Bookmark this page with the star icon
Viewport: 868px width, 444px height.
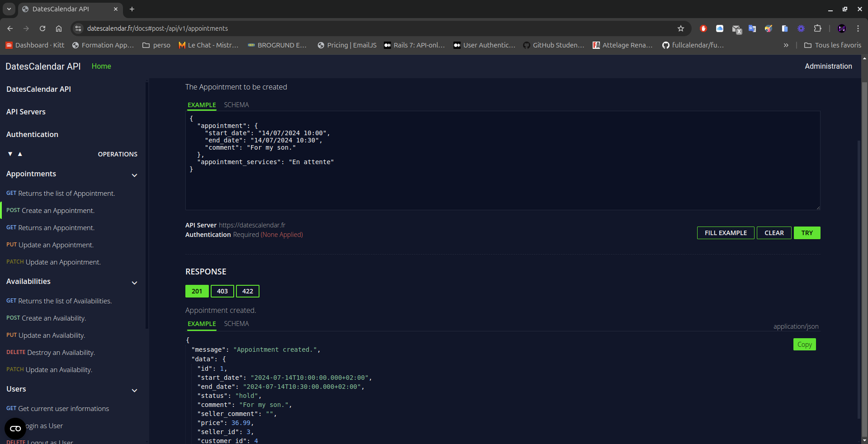tap(680, 28)
